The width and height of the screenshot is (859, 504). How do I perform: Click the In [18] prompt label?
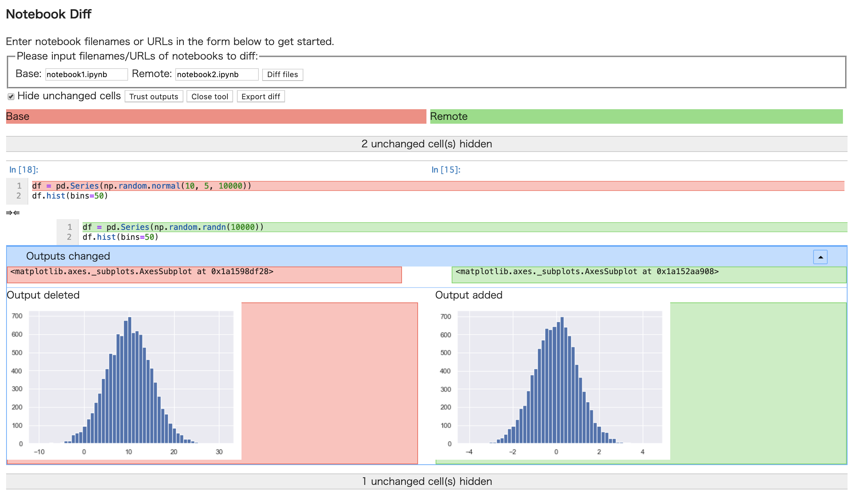click(24, 170)
